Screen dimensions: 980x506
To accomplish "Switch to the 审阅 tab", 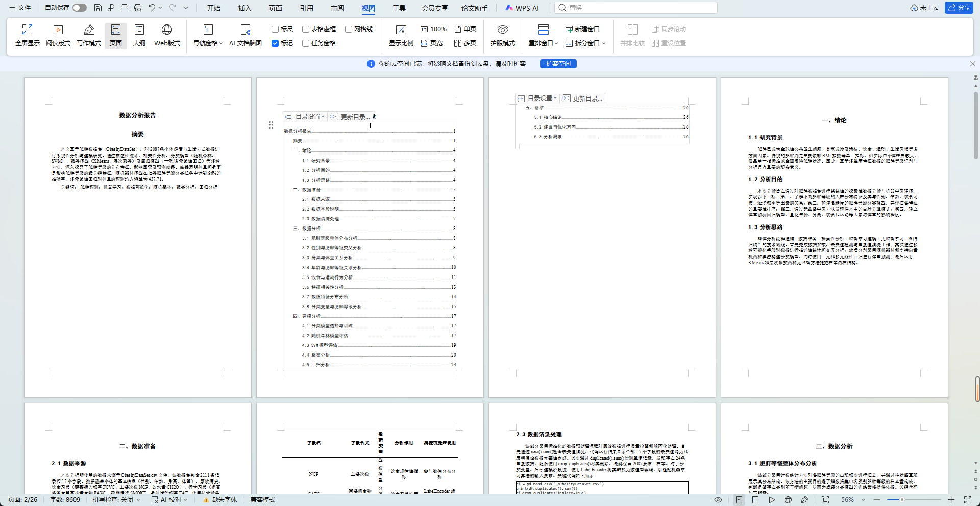I will pyautogui.click(x=337, y=8).
